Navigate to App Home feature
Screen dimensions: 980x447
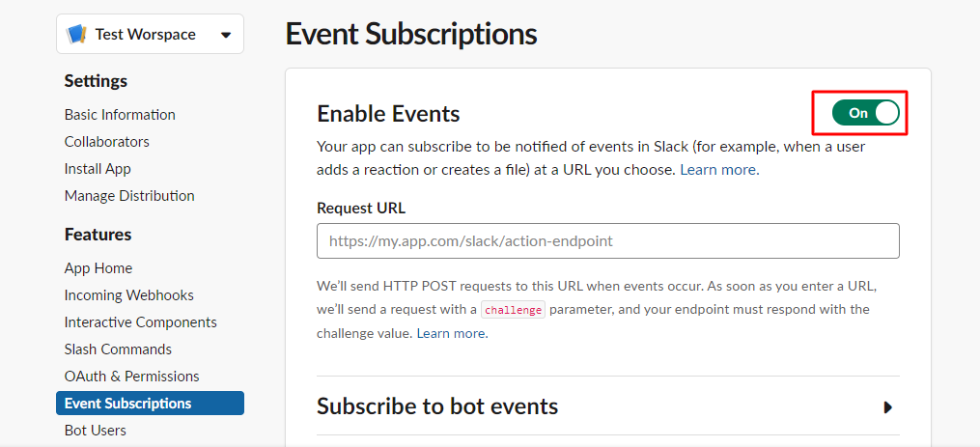coord(98,268)
